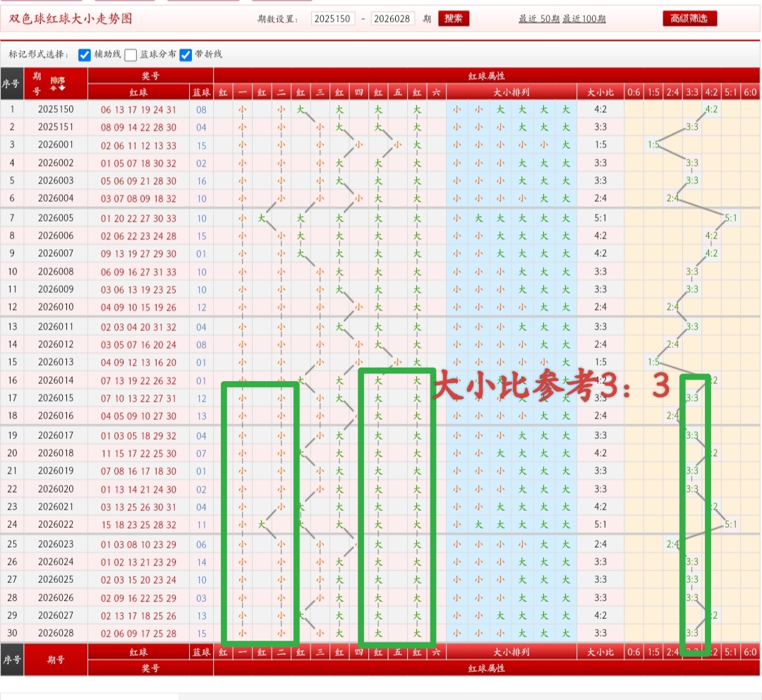Viewport: 762px width, 700px height.
Task: Click the descending sort arrow beside 排序
Action: (x=61, y=88)
